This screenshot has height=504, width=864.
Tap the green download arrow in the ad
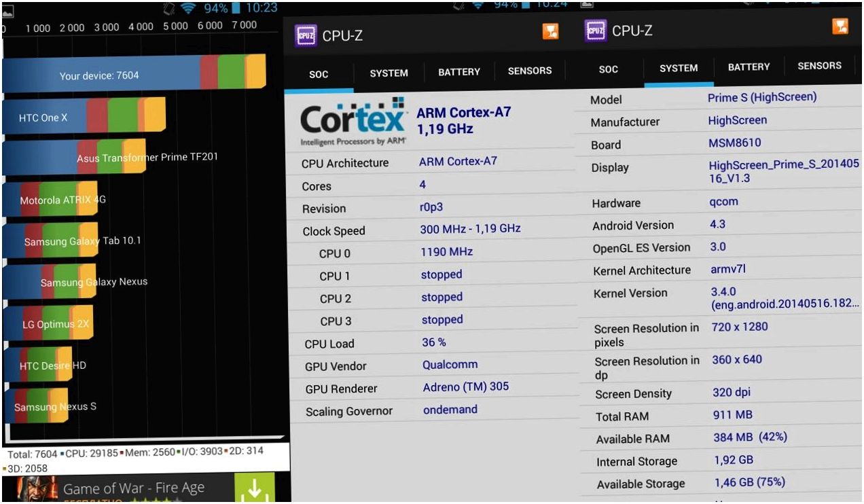[x=255, y=489]
